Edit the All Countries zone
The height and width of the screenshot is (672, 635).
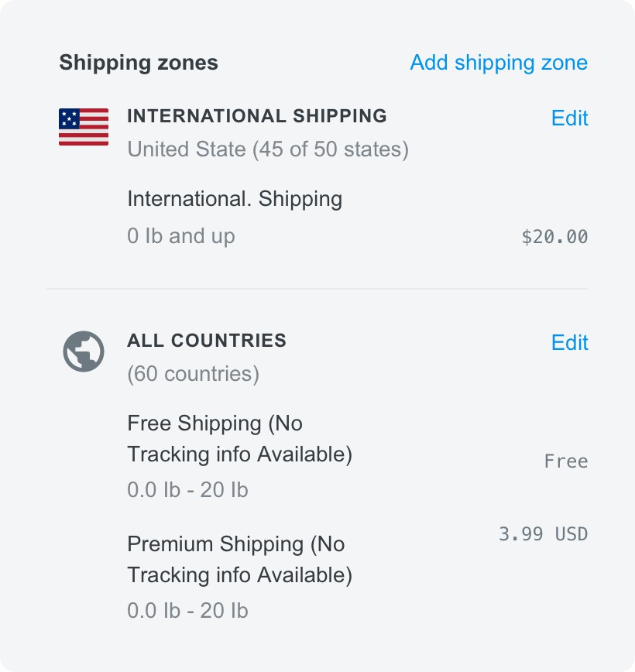coord(569,342)
